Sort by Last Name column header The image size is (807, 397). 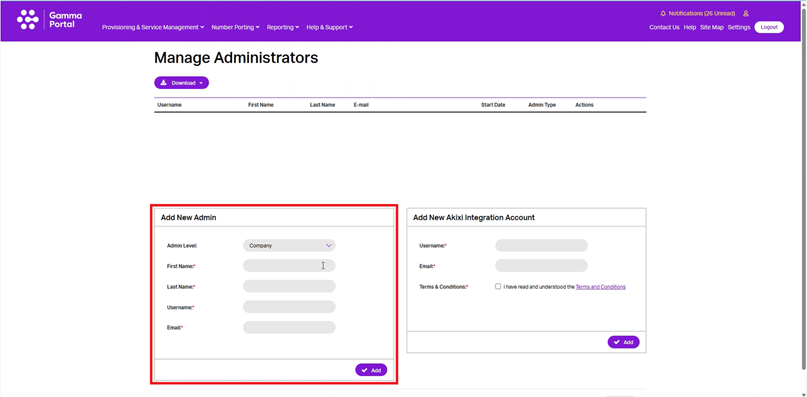coord(322,105)
